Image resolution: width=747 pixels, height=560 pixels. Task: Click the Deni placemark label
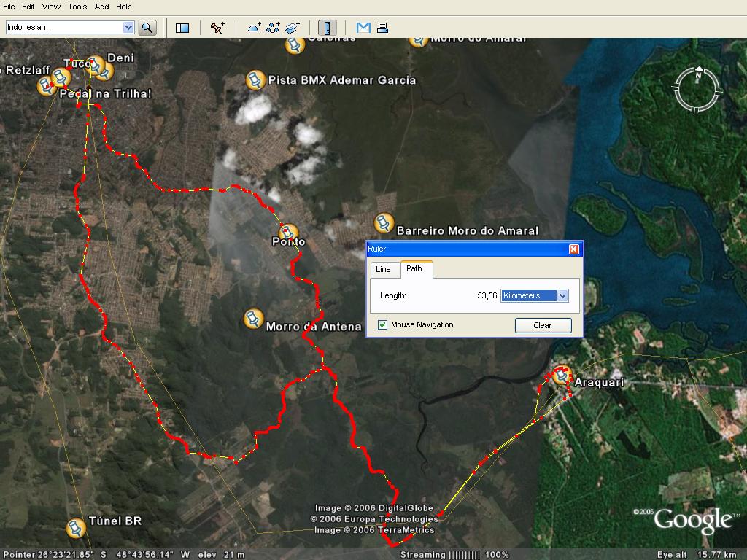[120, 58]
